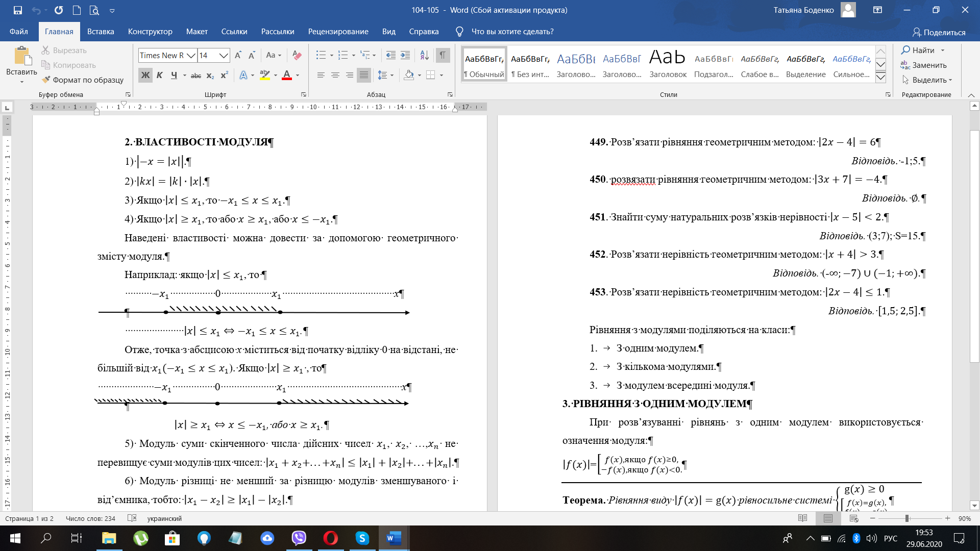This screenshot has height=551, width=980.
Task: Click the Cut (Вырезать) scissors button
Action: (x=64, y=51)
